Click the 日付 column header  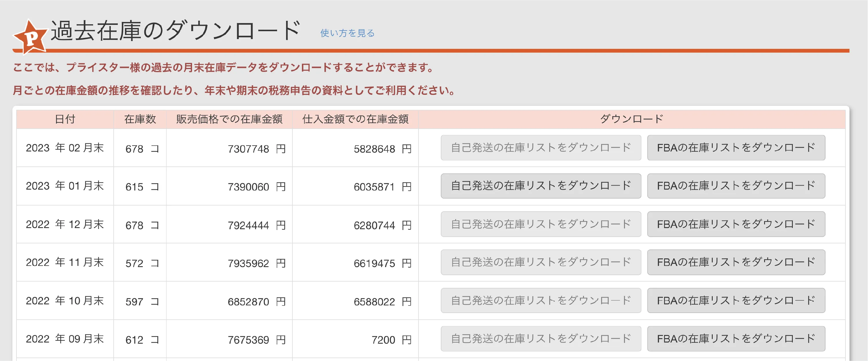click(x=65, y=119)
